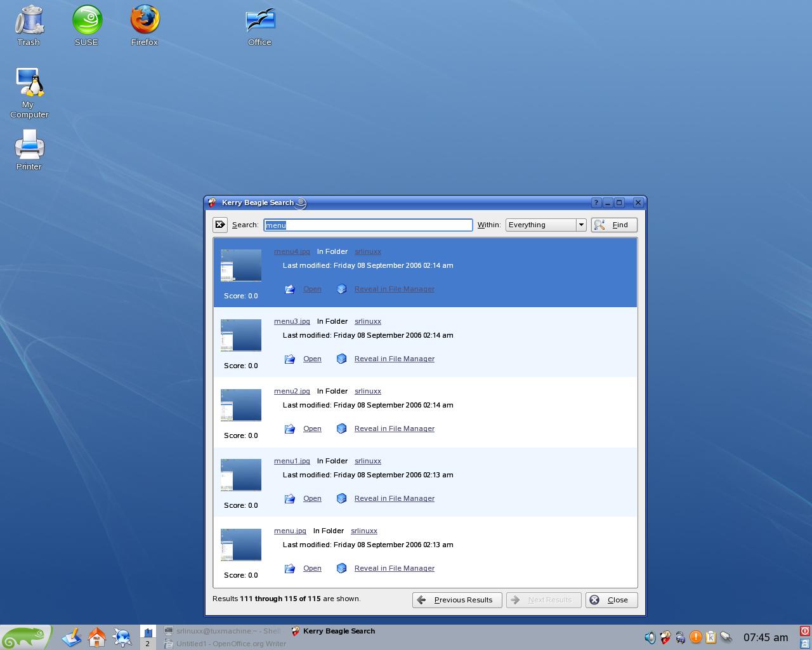Open My Computer on the desktop
Screen dimensions: 812x650
(29, 93)
